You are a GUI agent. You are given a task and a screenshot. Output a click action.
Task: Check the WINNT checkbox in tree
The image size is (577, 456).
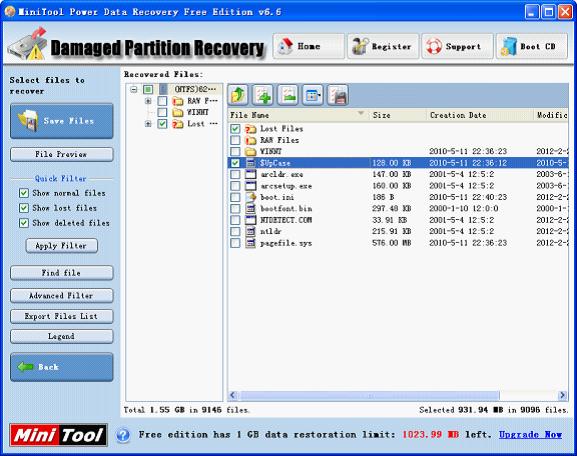162,112
